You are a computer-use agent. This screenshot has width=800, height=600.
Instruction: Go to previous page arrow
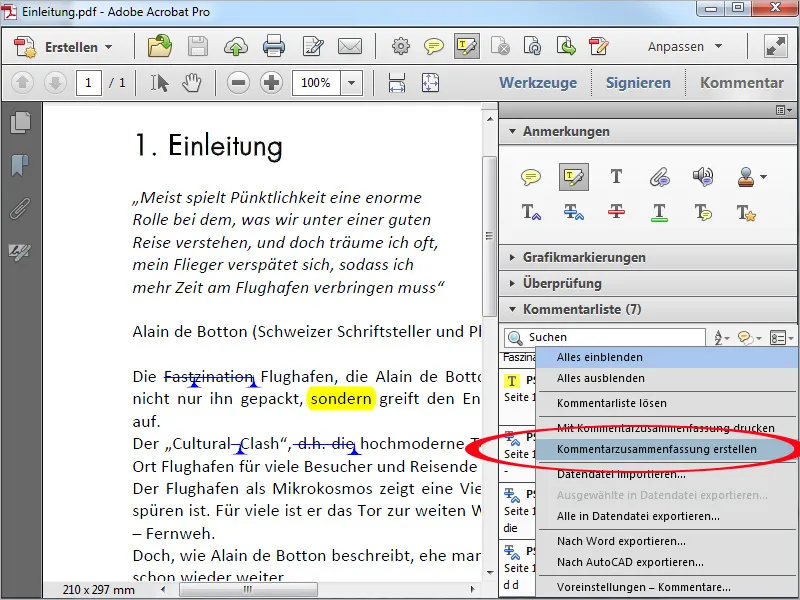tap(22, 83)
